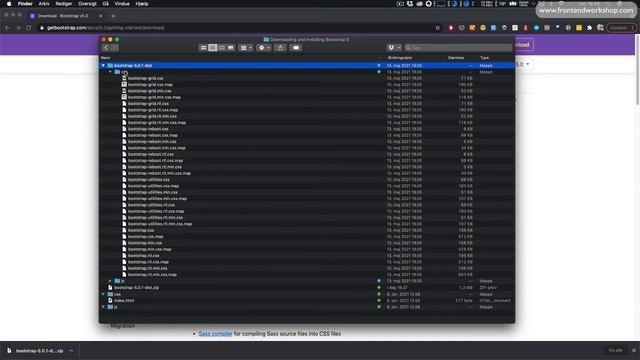Click the index.html document icon
Screen dimensions: 640x360
coord(110,300)
